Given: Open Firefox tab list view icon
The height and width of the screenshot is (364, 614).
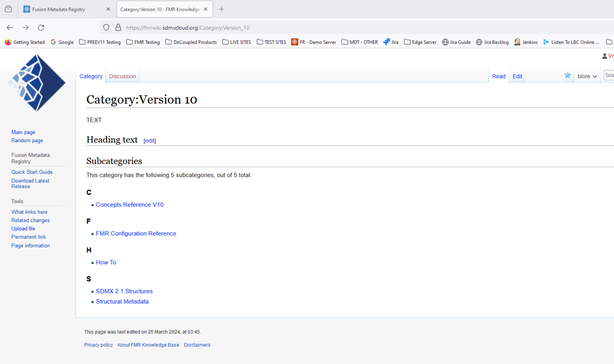Looking at the screenshot, I should [x=8, y=9].
